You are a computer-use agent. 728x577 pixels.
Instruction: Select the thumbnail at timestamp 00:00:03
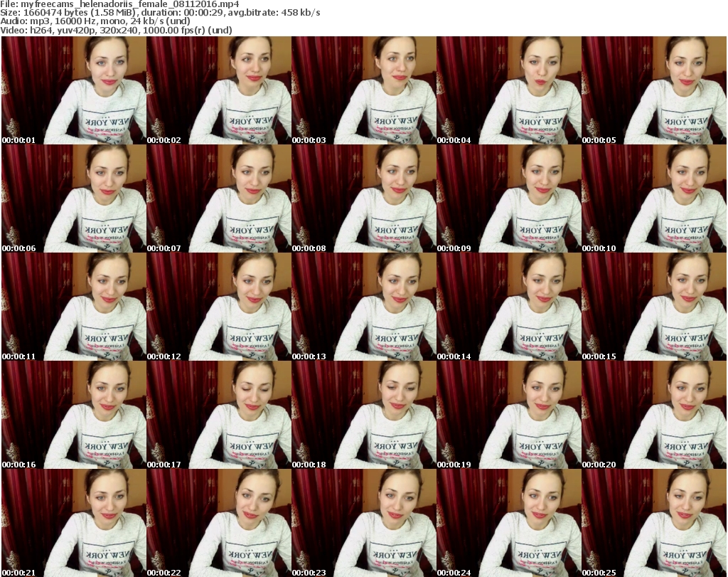363,90
